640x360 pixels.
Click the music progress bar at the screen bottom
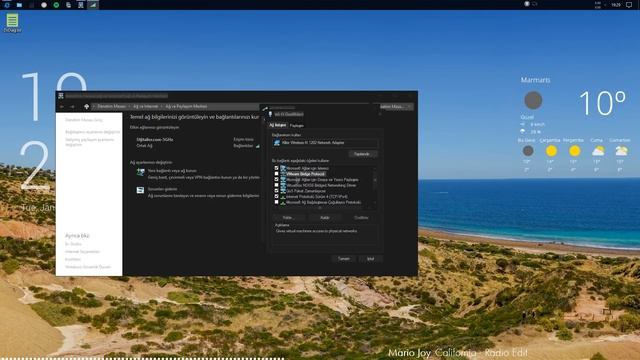(x=142, y=358)
